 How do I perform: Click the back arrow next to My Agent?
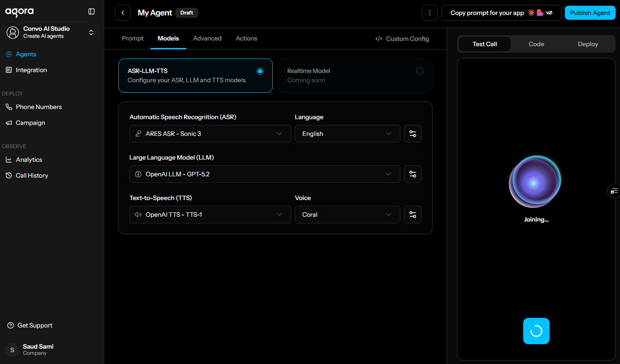(122, 13)
